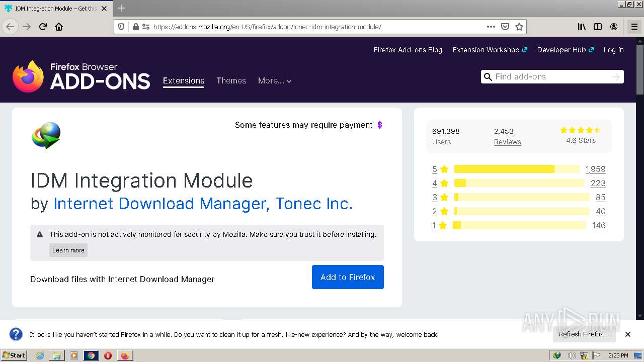The image size is (644, 362).
Task: Switch to the Extensions tab
Action: pyautogui.click(x=184, y=80)
